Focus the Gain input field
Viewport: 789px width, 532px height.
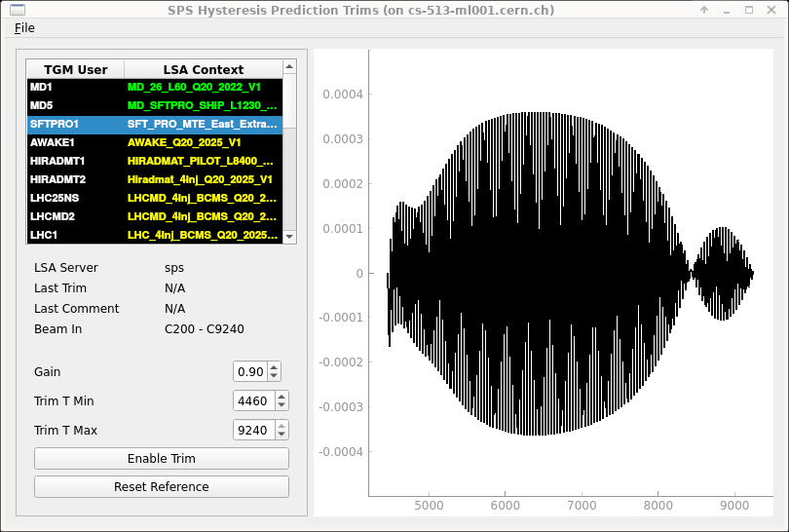pyautogui.click(x=250, y=372)
